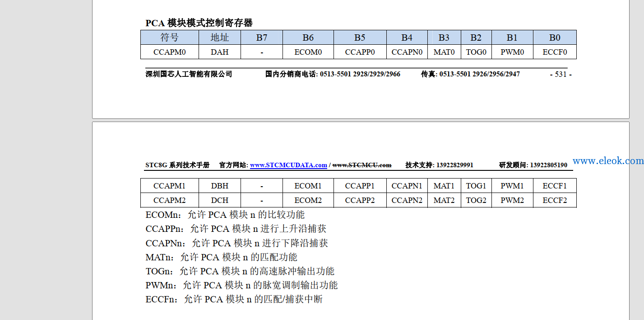The width and height of the screenshot is (644, 320).
Task: Click the MAT0 cell
Action: pos(444,52)
